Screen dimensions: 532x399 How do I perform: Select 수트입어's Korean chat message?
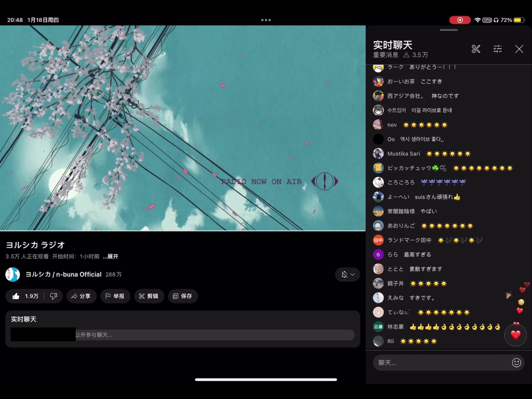click(x=432, y=110)
